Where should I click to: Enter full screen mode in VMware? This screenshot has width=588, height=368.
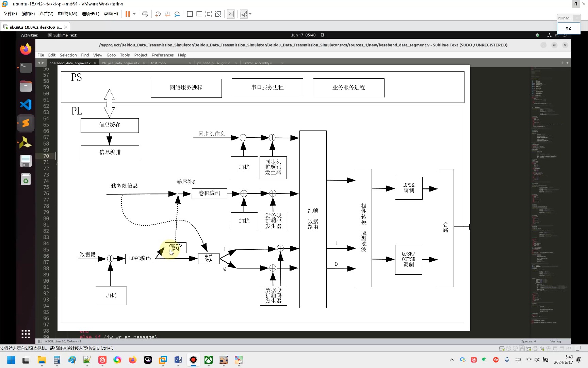(209, 14)
